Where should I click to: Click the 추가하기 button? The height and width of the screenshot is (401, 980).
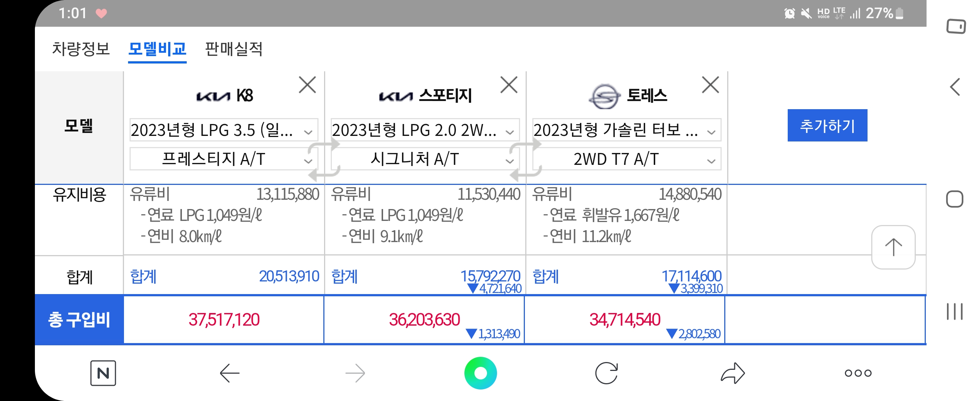827,125
